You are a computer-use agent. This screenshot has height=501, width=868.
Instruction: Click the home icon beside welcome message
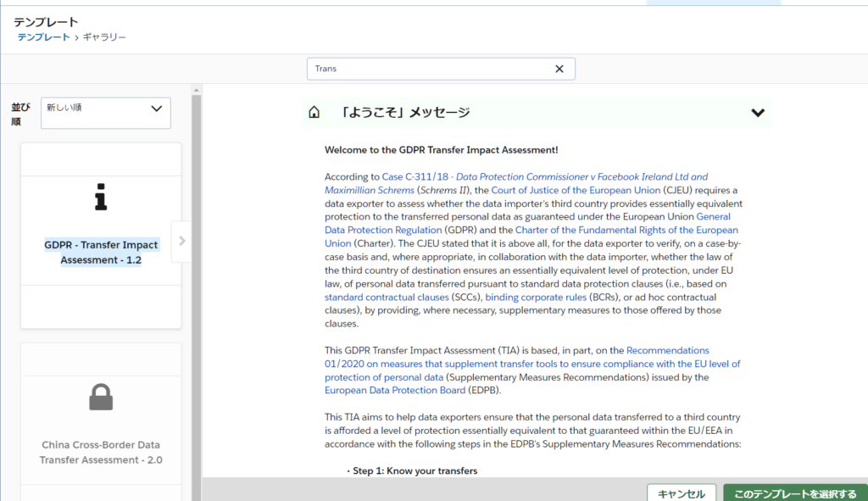(314, 113)
